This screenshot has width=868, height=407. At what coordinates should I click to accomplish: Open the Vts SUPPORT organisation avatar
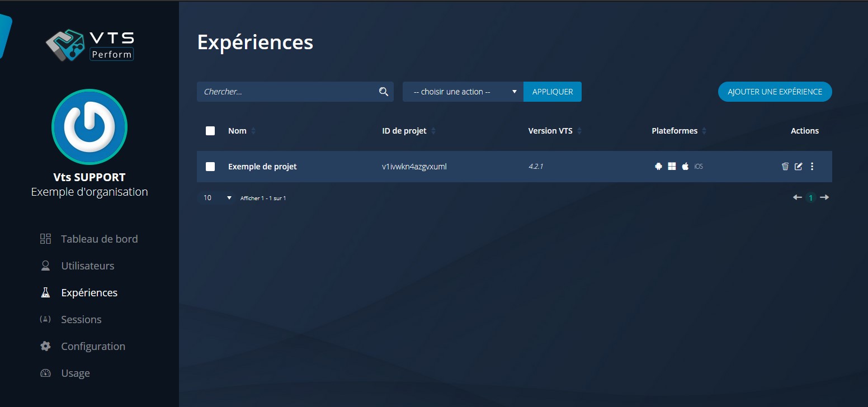coord(89,127)
